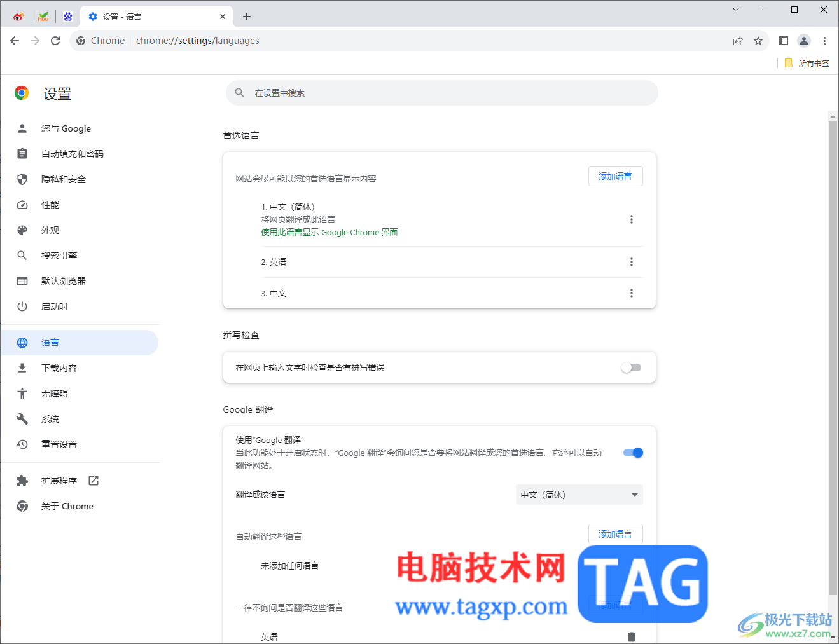Image resolution: width=839 pixels, height=644 pixels.
Task: Open the Baidu pinned tab
Action: click(x=68, y=17)
